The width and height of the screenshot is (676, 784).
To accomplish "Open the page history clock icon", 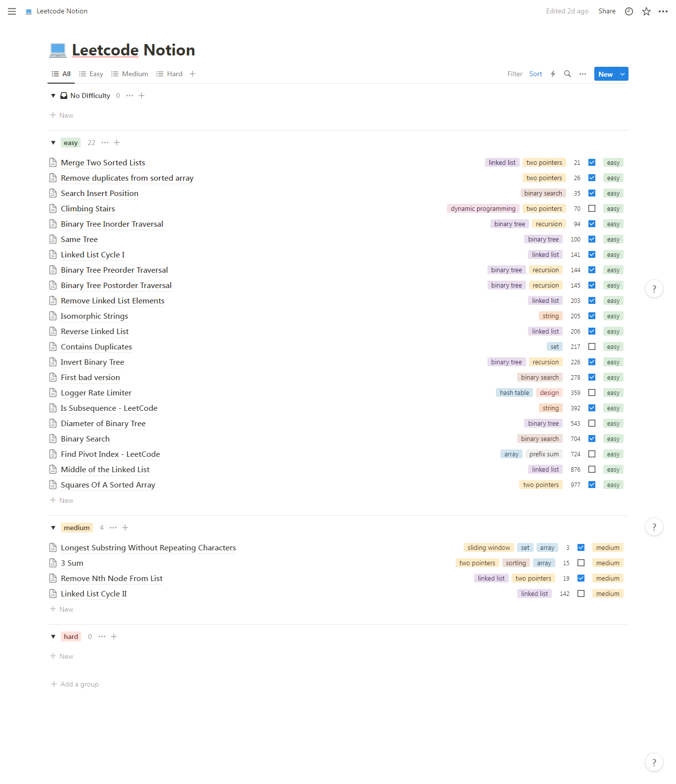I will (629, 11).
